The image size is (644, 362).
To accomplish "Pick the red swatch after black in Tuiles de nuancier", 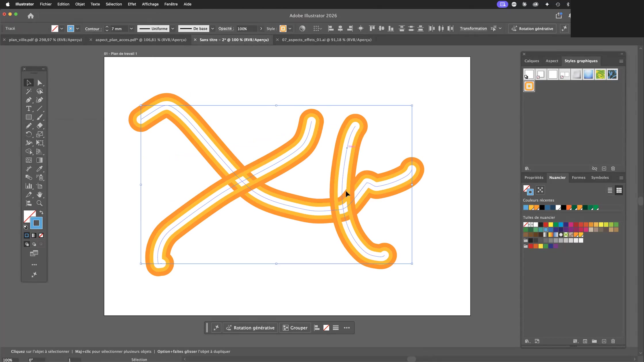I will [x=546, y=224].
